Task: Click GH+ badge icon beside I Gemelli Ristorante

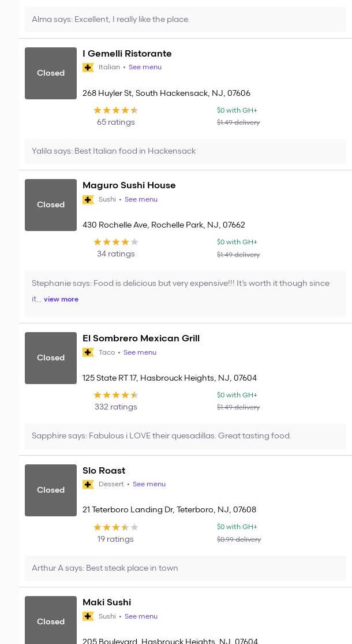Action: [x=88, y=68]
